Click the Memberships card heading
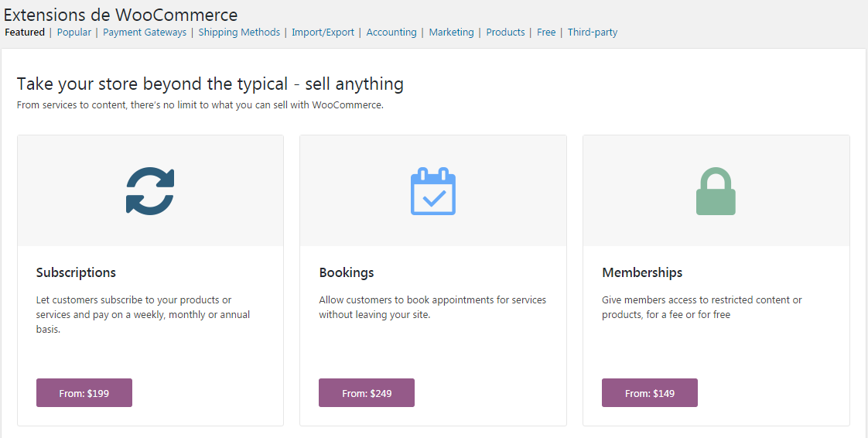868x438 pixels. click(642, 272)
